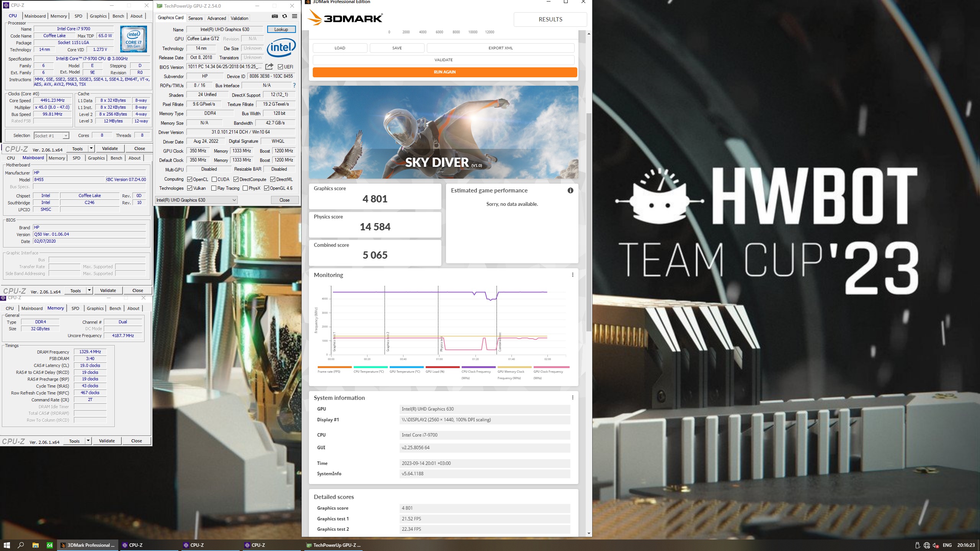
Task: Click the 3DMark scrollbar down arrow
Action: coord(589,533)
